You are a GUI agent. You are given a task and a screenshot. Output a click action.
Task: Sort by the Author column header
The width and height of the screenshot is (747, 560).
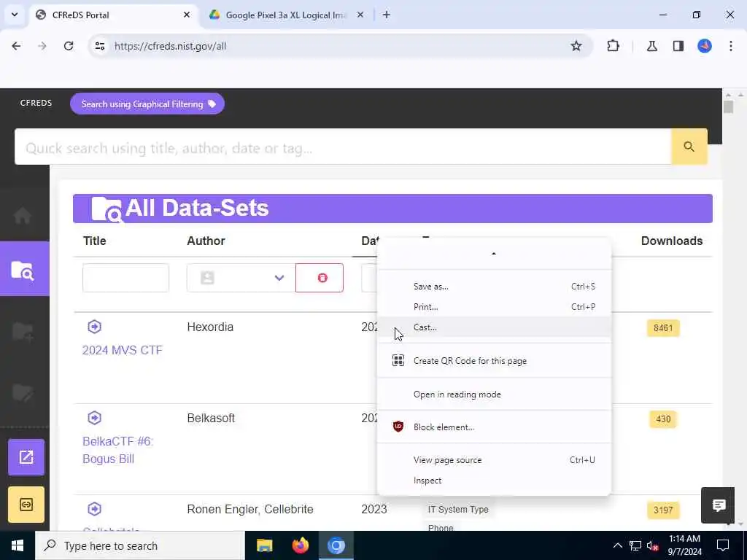tap(206, 241)
